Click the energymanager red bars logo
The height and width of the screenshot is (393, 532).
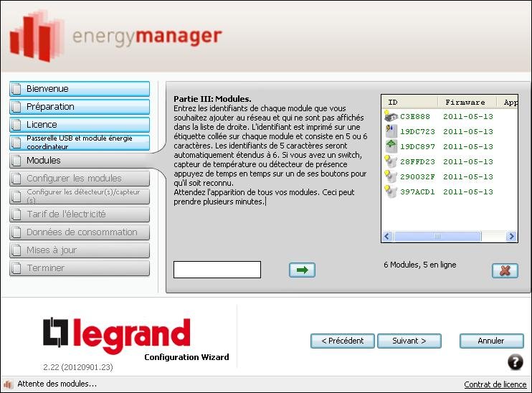(x=37, y=37)
